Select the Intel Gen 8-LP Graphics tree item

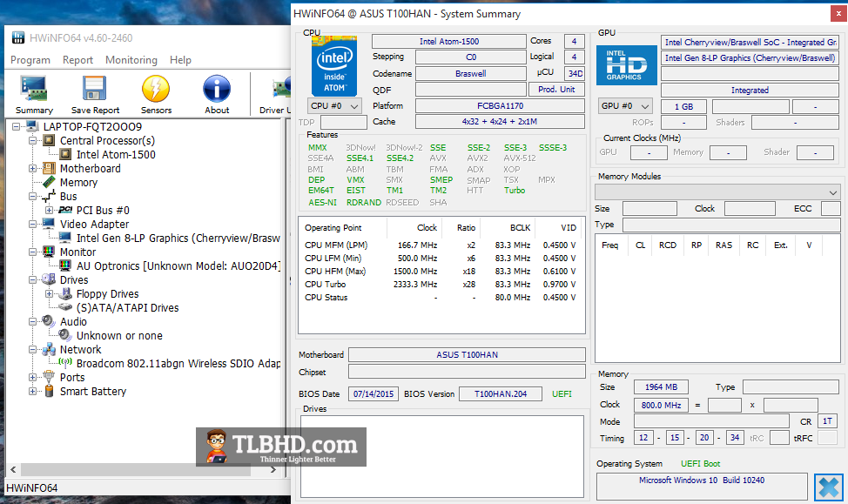click(178, 238)
